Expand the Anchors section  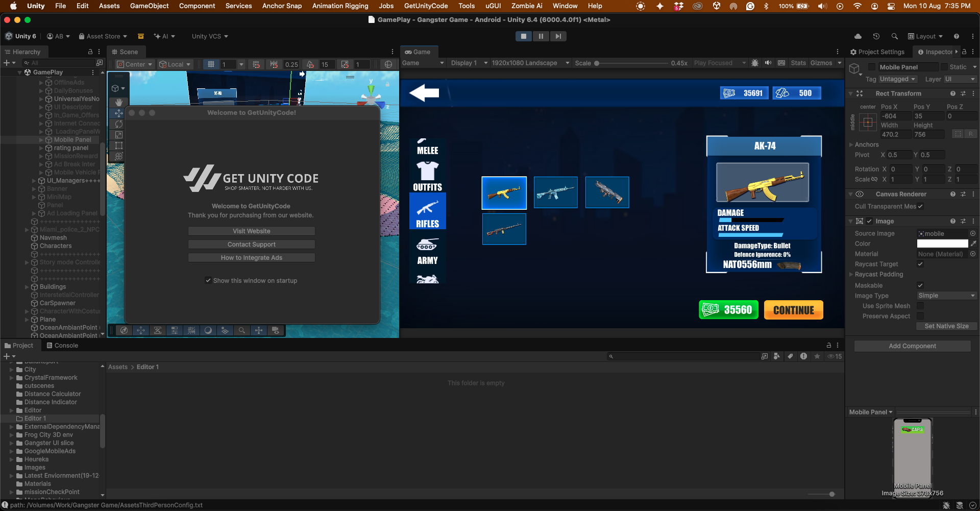click(x=851, y=144)
